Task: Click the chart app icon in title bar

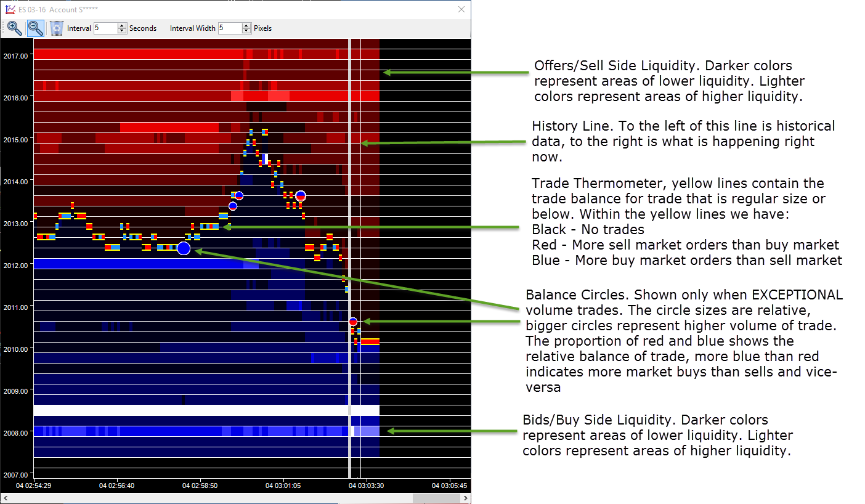Action: pos(9,9)
